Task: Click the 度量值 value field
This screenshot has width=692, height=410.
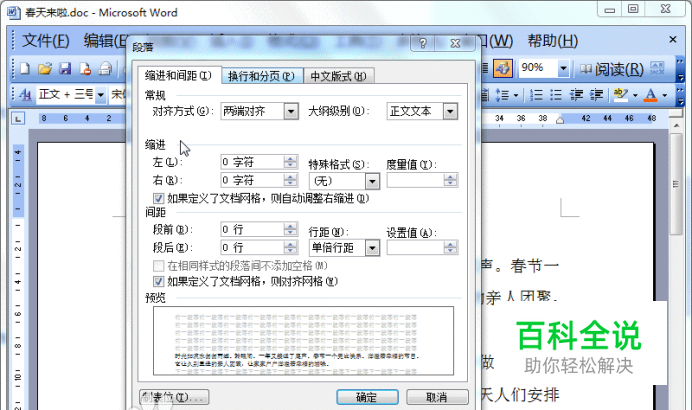Action: tap(415, 180)
